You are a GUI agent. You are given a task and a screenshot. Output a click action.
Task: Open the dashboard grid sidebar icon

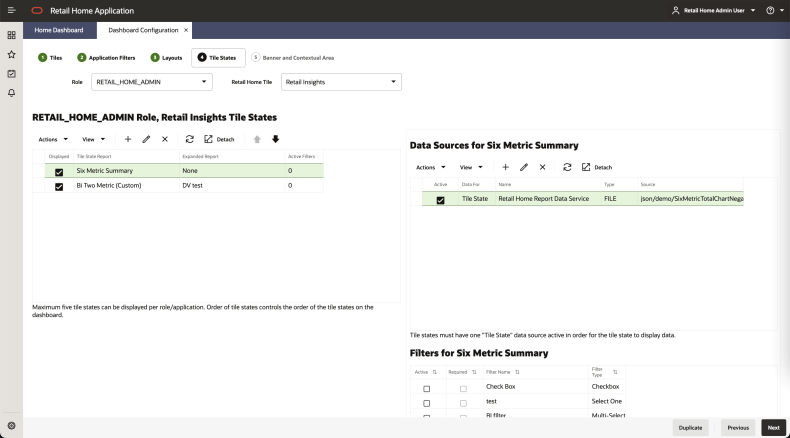click(12, 35)
